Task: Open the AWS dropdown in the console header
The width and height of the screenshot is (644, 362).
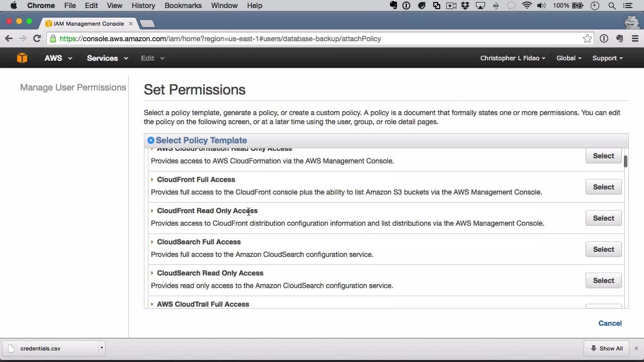Action: 58,58
